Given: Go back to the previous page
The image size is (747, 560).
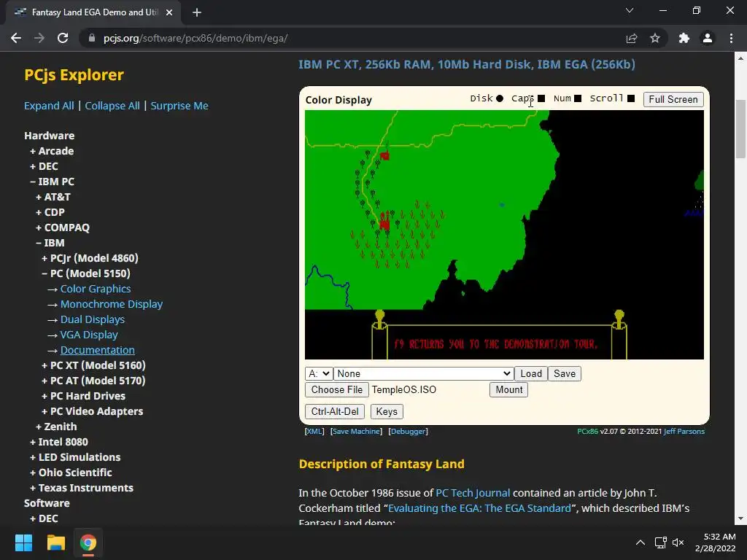Looking at the screenshot, I should tap(16, 38).
